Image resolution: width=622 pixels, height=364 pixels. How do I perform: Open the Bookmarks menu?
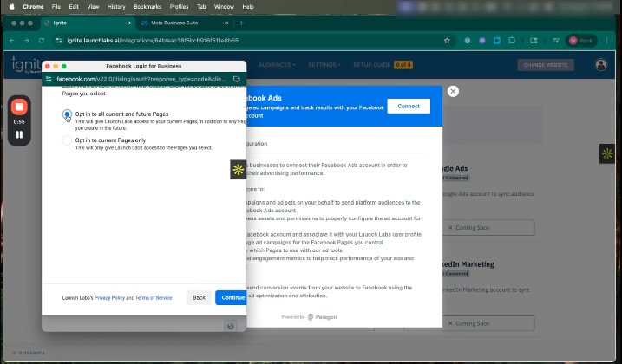[x=147, y=7]
